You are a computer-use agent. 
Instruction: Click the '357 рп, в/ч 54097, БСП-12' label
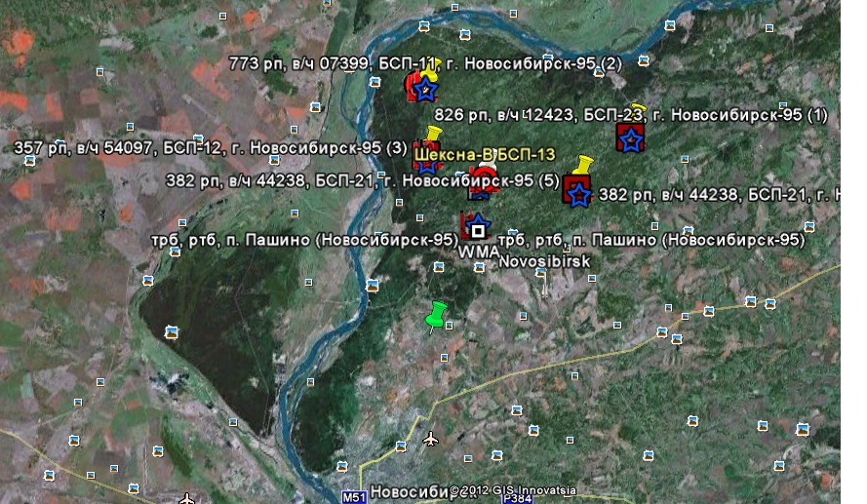211,148
